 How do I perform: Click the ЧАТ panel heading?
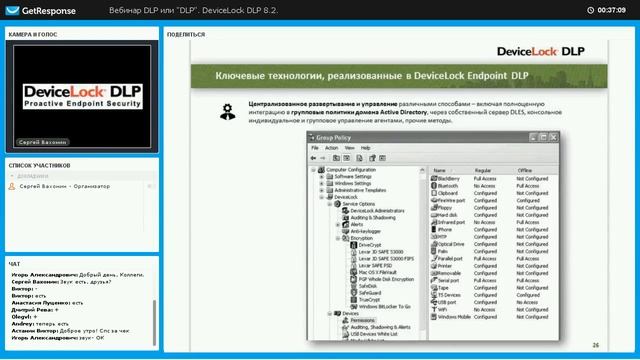pyautogui.click(x=14, y=264)
